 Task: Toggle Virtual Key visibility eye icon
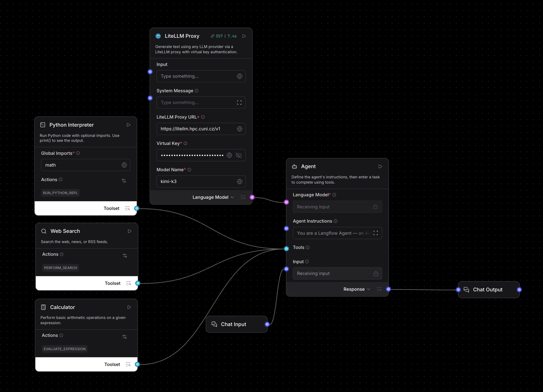(239, 155)
